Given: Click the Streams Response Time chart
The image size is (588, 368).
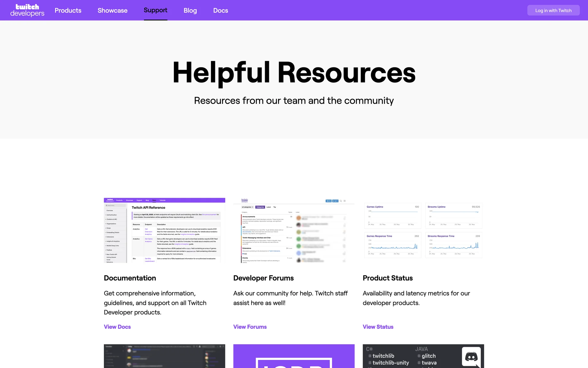Looking at the screenshot, I should 454,245.
